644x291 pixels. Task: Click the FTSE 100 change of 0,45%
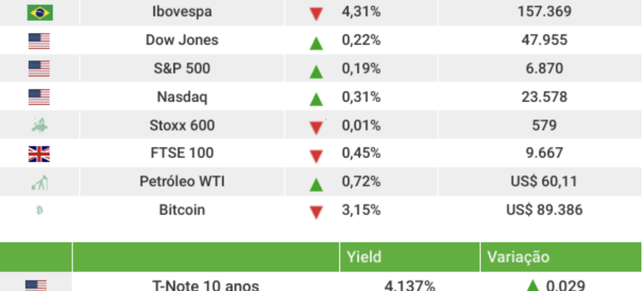click(361, 153)
